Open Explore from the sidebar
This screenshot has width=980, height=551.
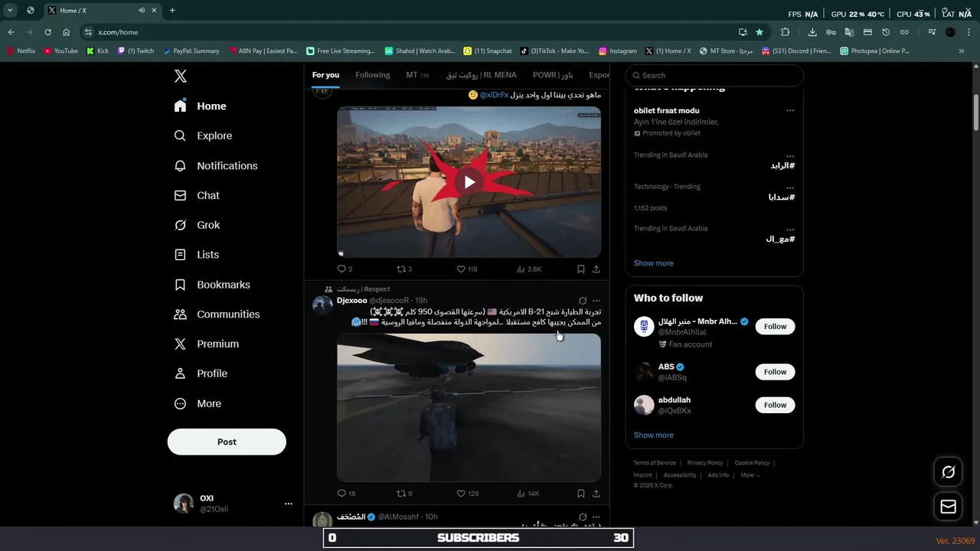(x=204, y=135)
